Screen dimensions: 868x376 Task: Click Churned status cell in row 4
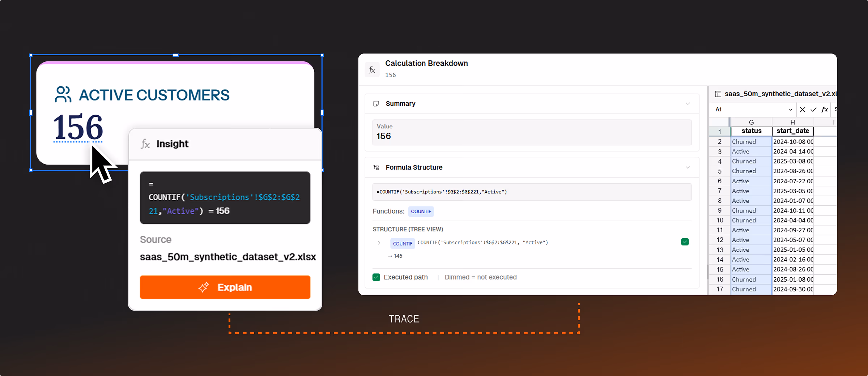tap(751, 161)
